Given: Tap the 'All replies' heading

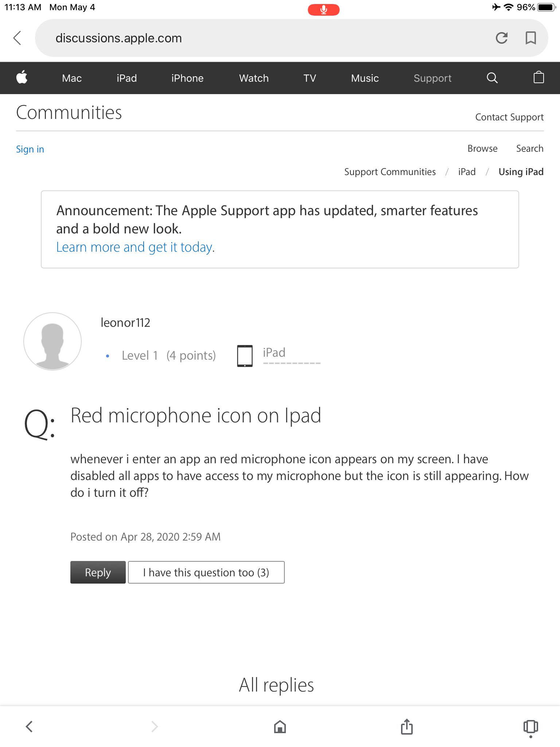Looking at the screenshot, I should tap(276, 685).
